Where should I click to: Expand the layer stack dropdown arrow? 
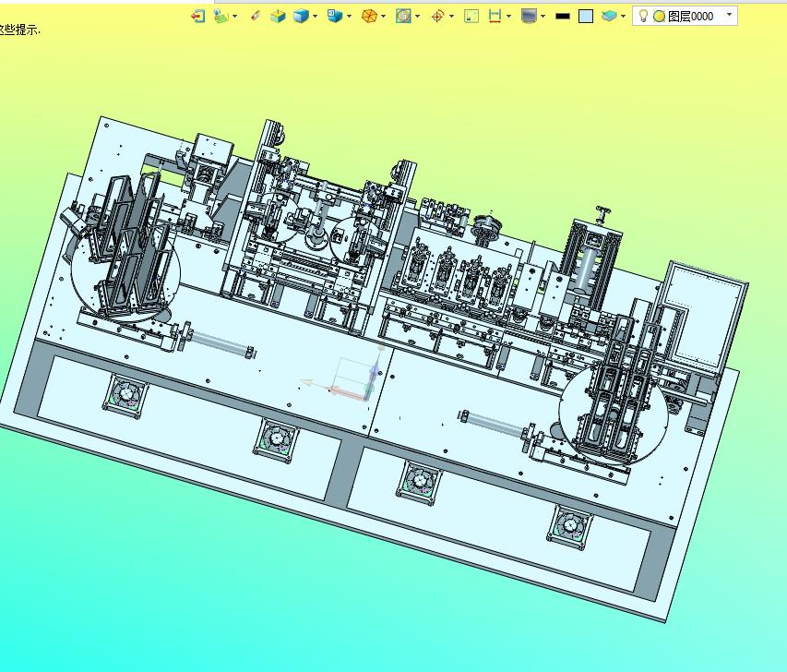tap(624, 17)
